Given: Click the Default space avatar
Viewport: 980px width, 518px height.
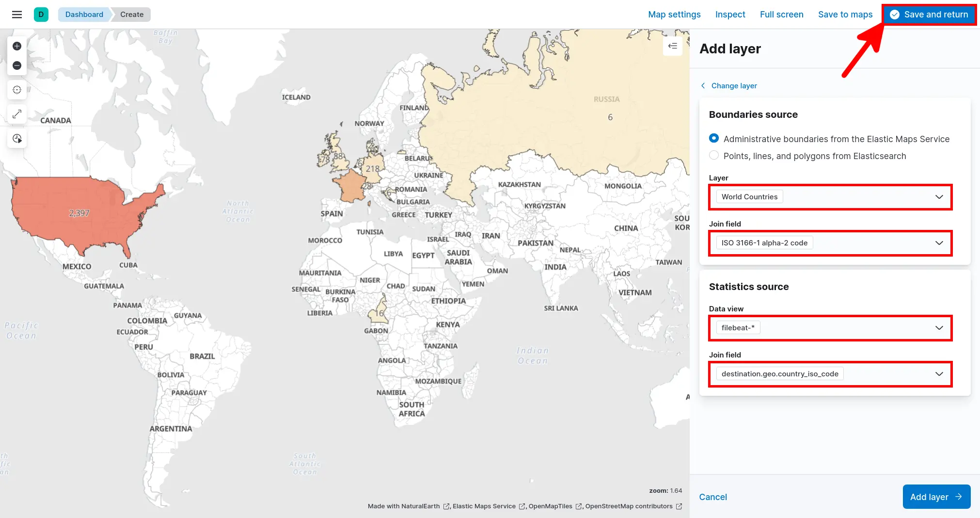Looking at the screenshot, I should click(41, 14).
